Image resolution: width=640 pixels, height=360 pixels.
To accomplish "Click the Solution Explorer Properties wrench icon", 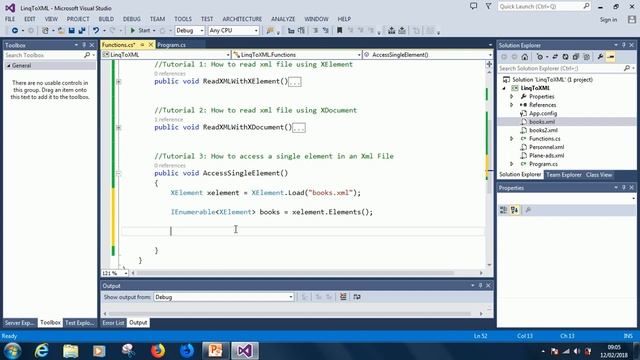I will (x=600, y=57).
